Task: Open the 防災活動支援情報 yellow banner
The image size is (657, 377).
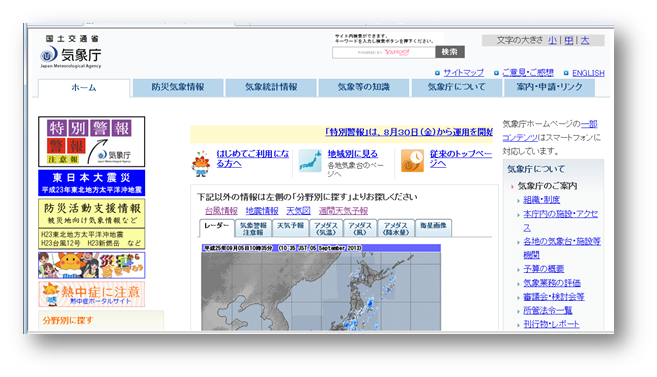Action: tap(91, 224)
